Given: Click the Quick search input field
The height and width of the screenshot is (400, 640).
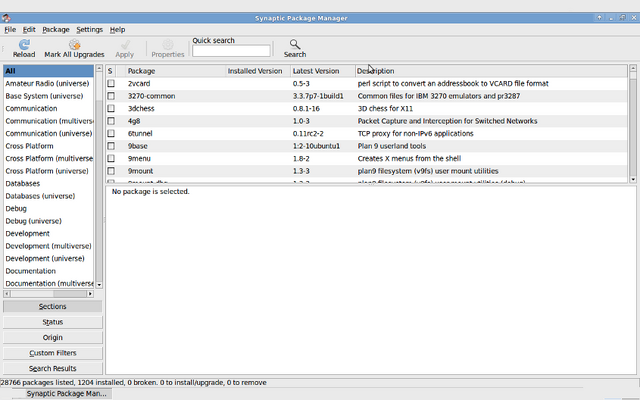Looking at the screenshot, I should click(x=231, y=51).
